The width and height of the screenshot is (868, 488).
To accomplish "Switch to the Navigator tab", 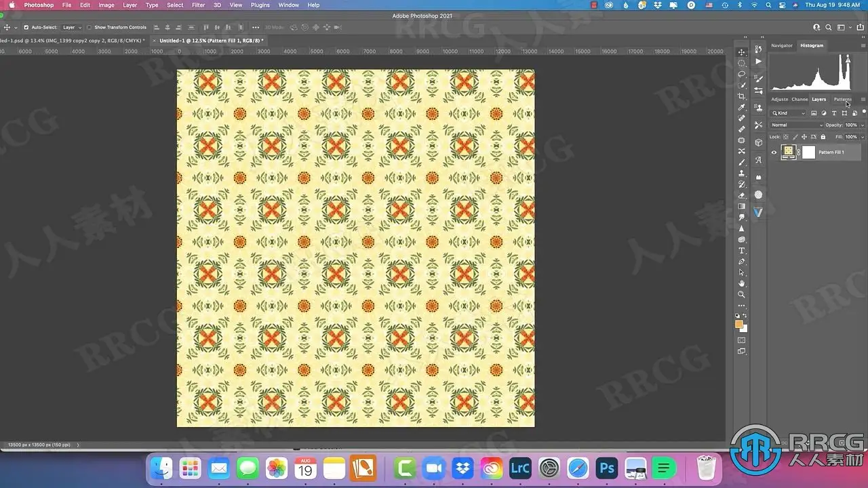I will 782,45.
